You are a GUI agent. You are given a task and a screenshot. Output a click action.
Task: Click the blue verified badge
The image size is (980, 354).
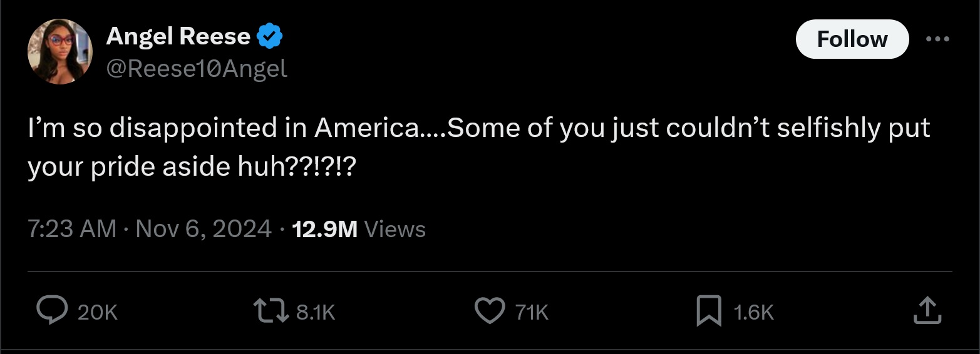point(271,37)
